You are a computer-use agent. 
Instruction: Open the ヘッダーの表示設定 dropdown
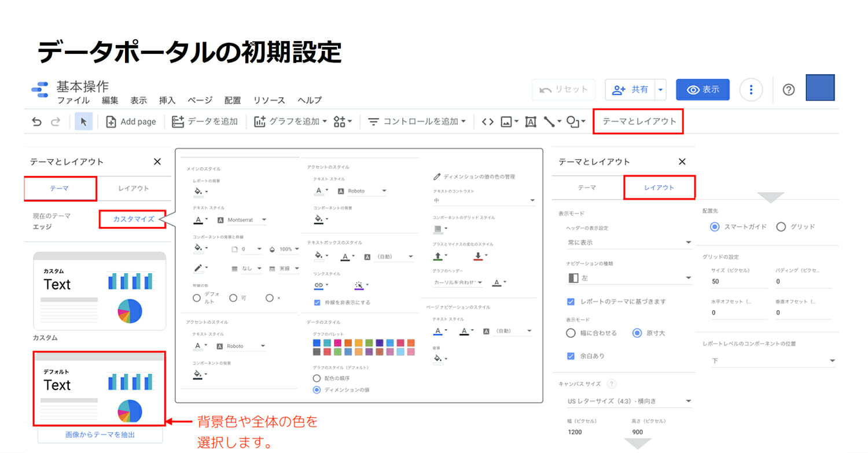click(x=629, y=242)
